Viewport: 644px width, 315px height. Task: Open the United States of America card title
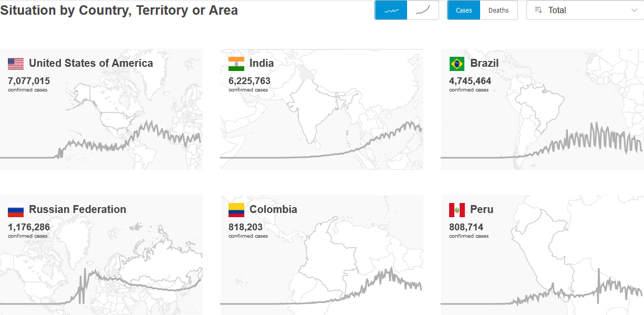click(91, 63)
